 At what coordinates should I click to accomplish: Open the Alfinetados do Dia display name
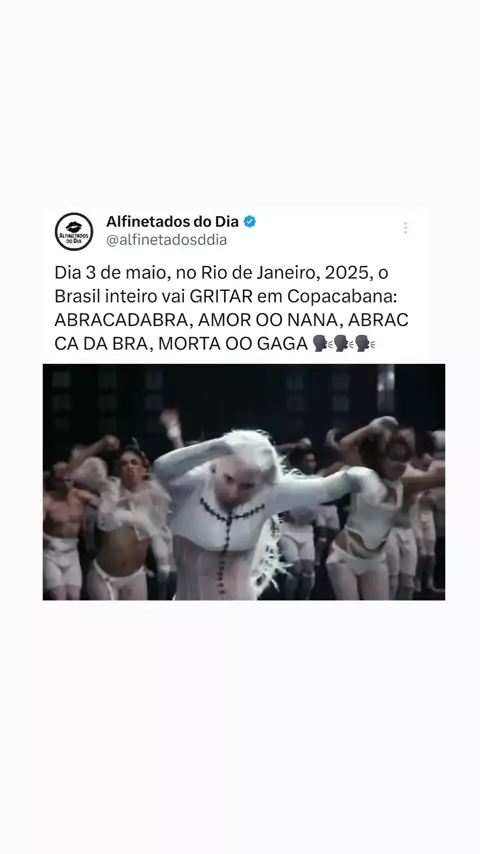pos(172,222)
